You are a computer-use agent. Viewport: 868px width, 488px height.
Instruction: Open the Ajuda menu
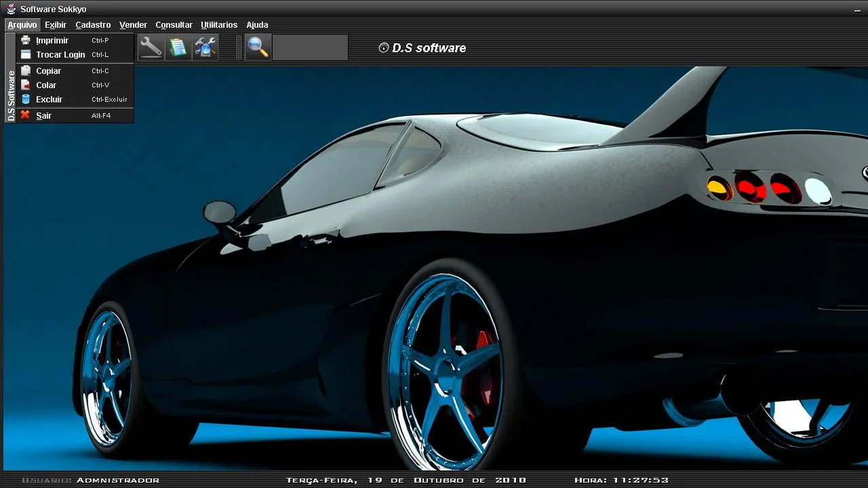pyautogui.click(x=257, y=25)
